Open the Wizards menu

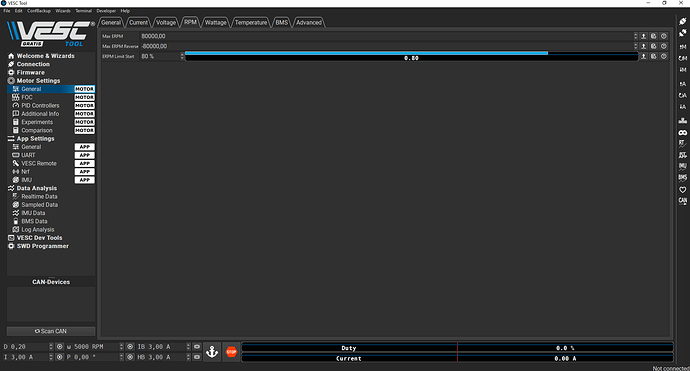click(63, 11)
